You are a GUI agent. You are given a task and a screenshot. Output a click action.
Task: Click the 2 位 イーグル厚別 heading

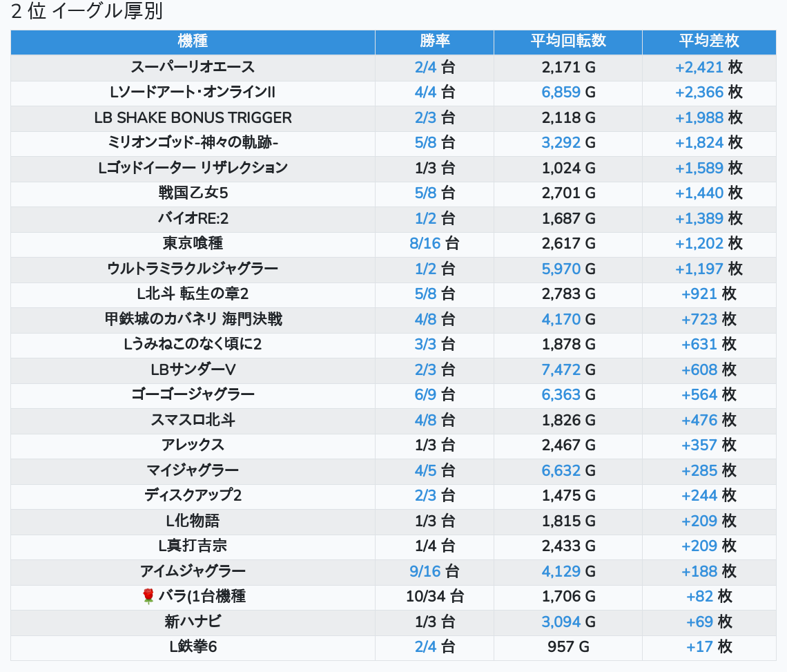point(87,11)
